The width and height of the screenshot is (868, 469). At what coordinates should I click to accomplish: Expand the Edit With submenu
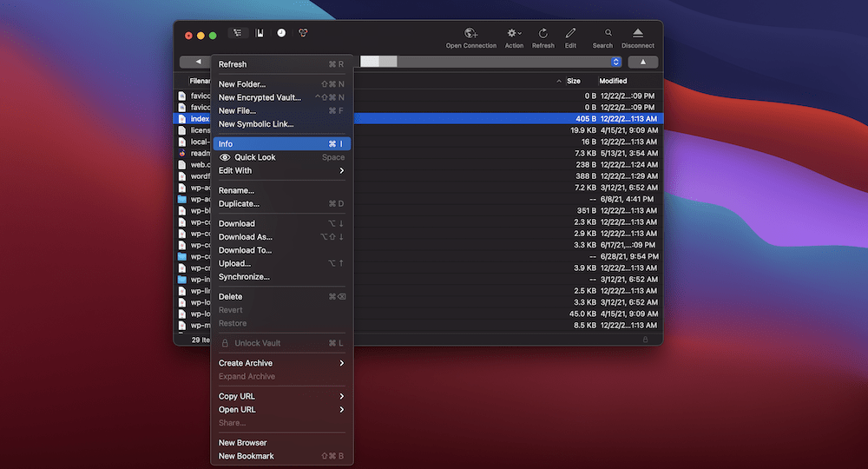click(x=282, y=170)
